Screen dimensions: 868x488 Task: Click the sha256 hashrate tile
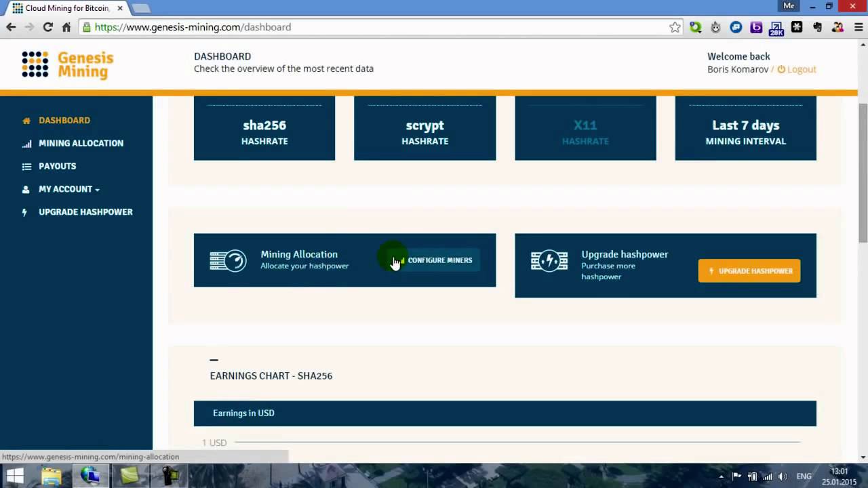pyautogui.click(x=264, y=128)
